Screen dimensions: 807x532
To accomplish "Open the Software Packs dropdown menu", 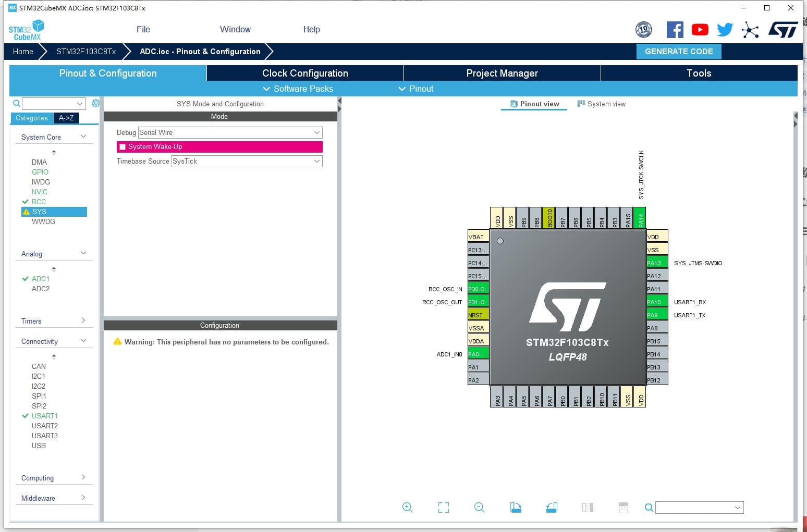I will click(298, 89).
